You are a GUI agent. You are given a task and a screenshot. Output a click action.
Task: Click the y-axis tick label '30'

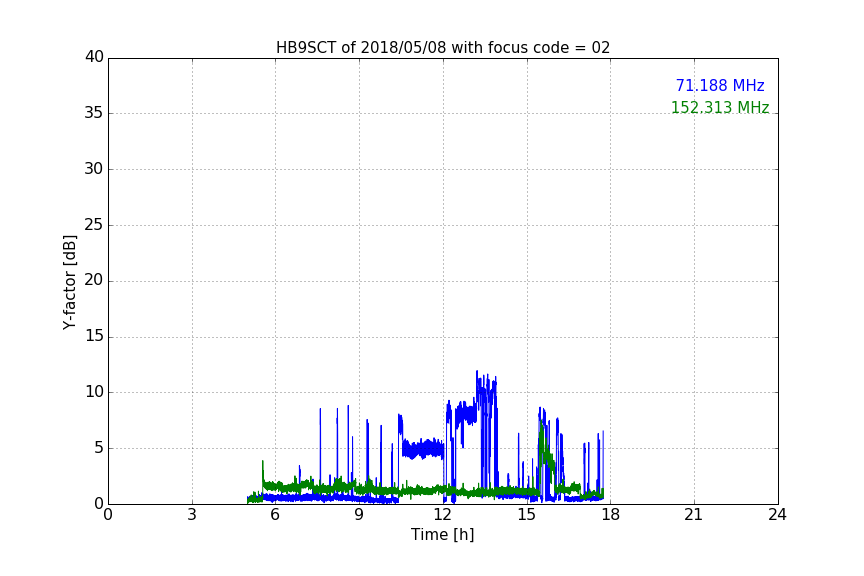pos(94,169)
